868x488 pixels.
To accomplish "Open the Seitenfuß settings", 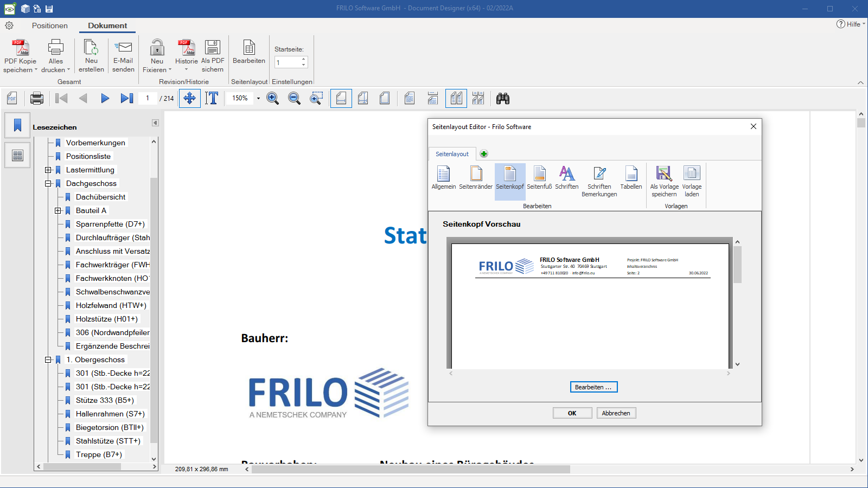I will 539,178.
